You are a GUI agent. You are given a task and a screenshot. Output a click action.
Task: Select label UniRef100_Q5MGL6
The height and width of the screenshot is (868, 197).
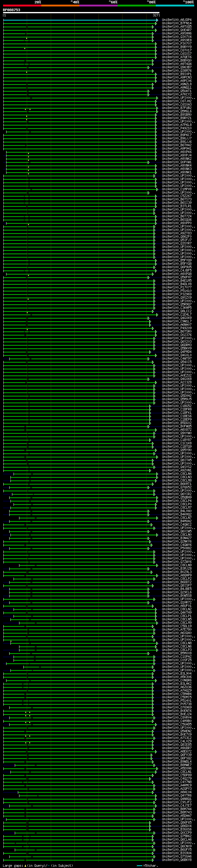(x=177, y=111)
